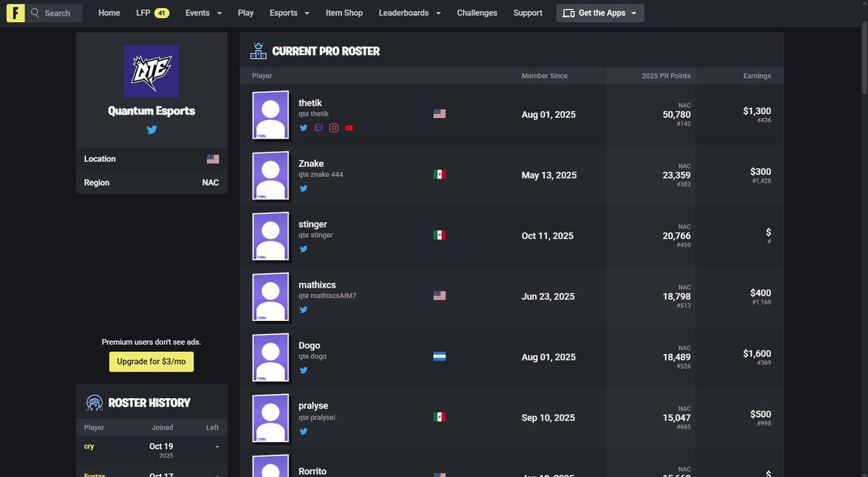Viewport: 868px width, 477px height.
Task: Open pralyse's Twitter icon
Action: (304, 431)
